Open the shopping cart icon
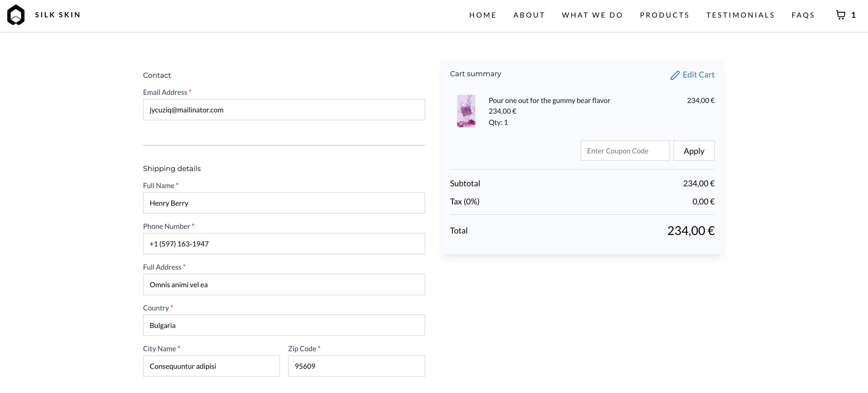This screenshot has height=393, width=868. [x=841, y=15]
